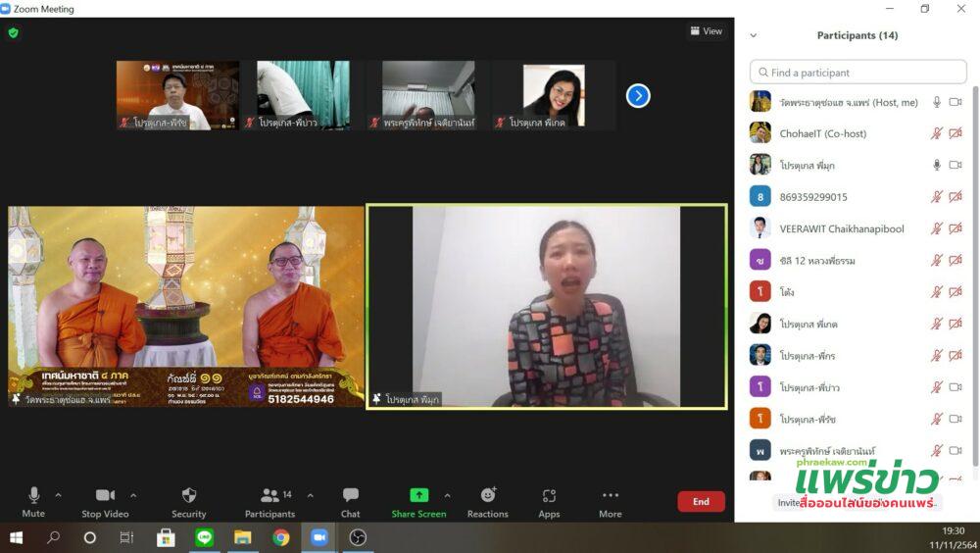This screenshot has width=980, height=553.
Task: Show next page of video thumbnails
Action: tap(638, 96)
